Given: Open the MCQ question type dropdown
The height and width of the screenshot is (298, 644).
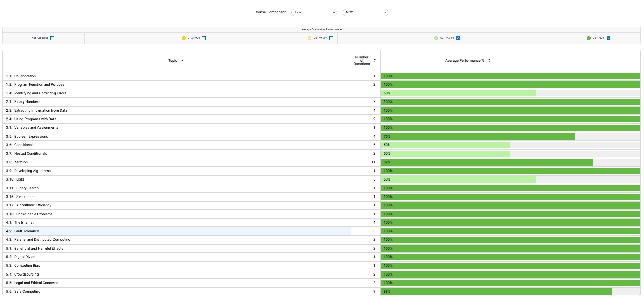Looking at the screenshot, I should (365, 12).
